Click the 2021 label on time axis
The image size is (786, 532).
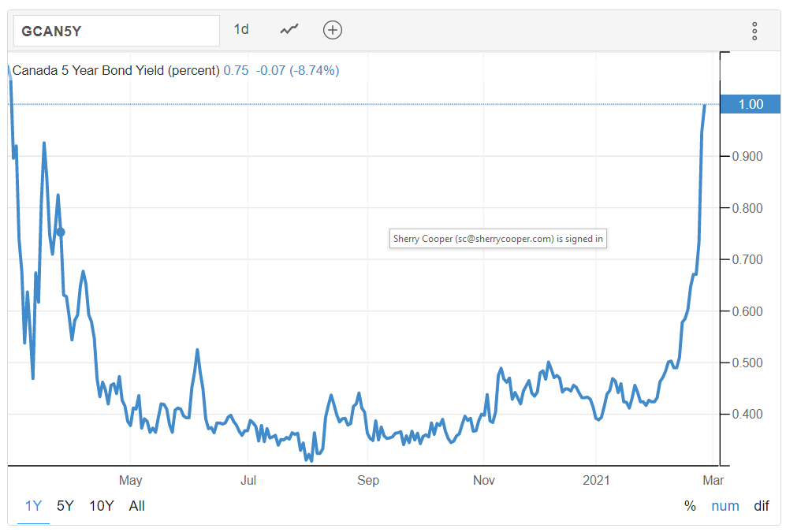coord(596,481)
